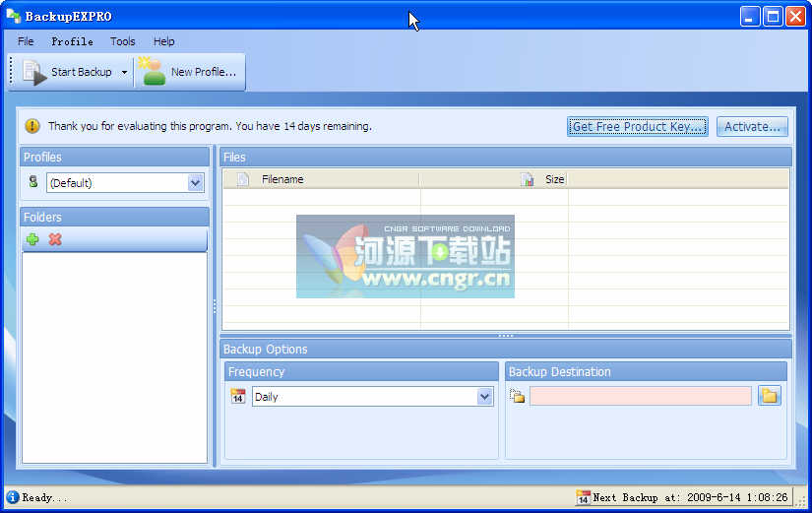Click the Get Free Product Key button

(x=637, y=126)
